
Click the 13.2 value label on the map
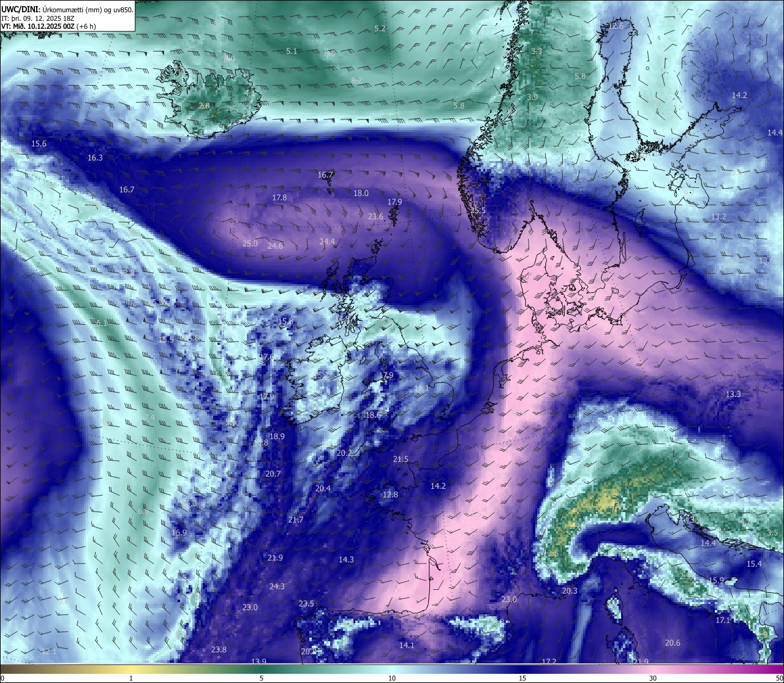pyautogui.click(x=718, y=217)
